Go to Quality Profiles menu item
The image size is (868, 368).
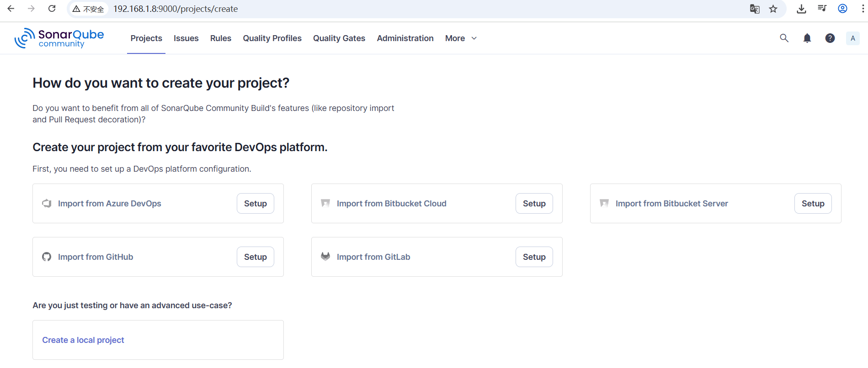pyautogui.click(x=272, y=38)
